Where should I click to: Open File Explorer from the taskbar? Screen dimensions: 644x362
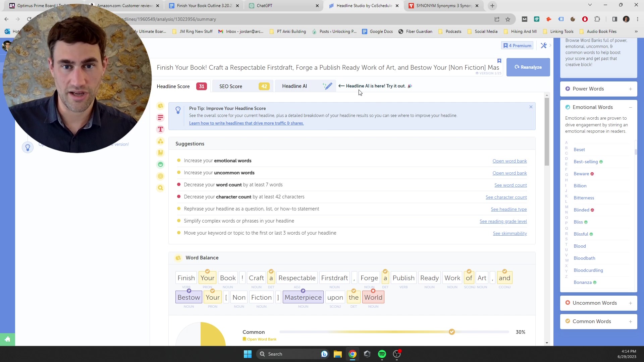click(x=338, y=354)
